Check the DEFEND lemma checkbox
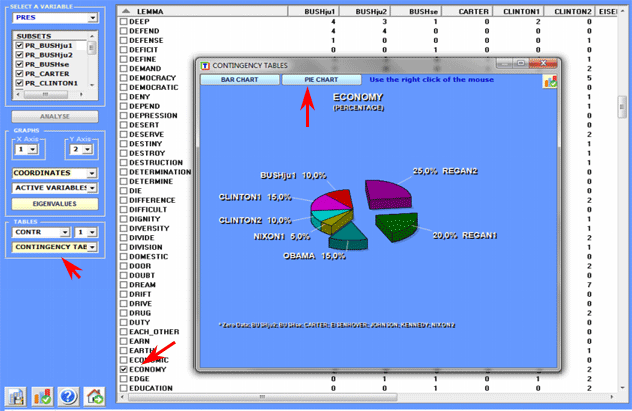This screenshot has height=411, width=632. coord(124,31)
